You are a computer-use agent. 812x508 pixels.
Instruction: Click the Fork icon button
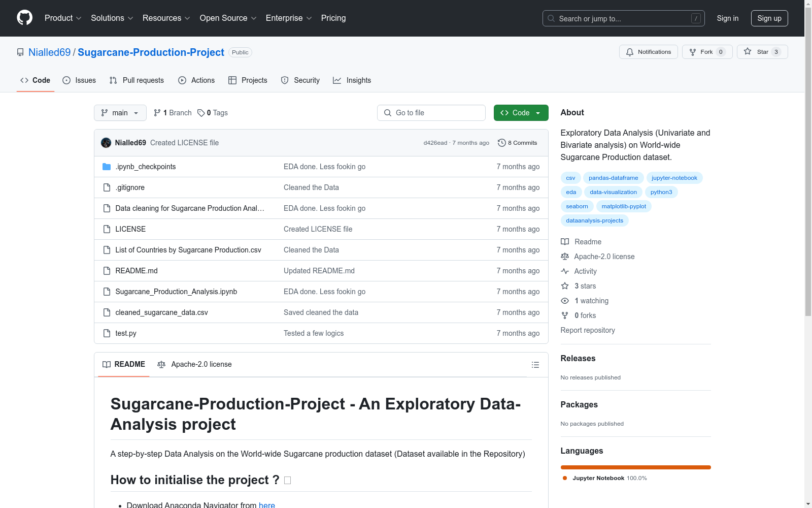pos(693,52)
